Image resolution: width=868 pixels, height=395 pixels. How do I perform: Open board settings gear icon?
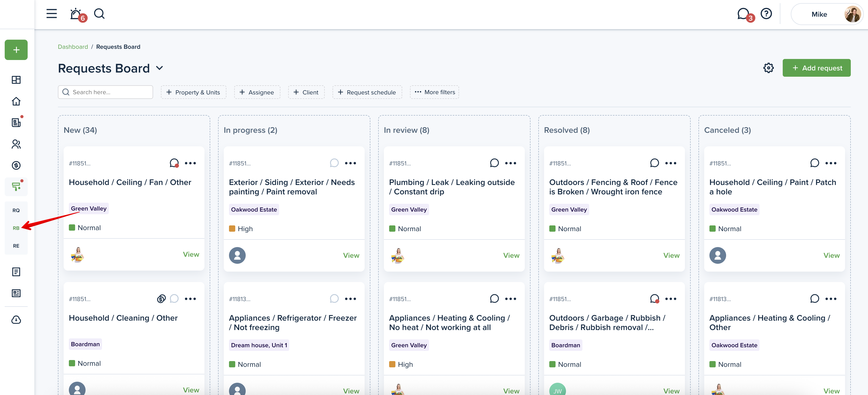768,68
